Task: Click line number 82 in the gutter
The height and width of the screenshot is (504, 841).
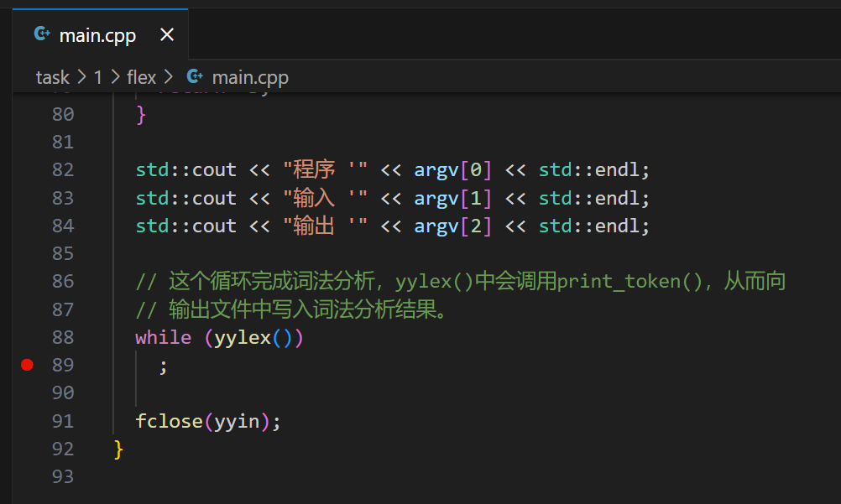Action: (63, 169)
